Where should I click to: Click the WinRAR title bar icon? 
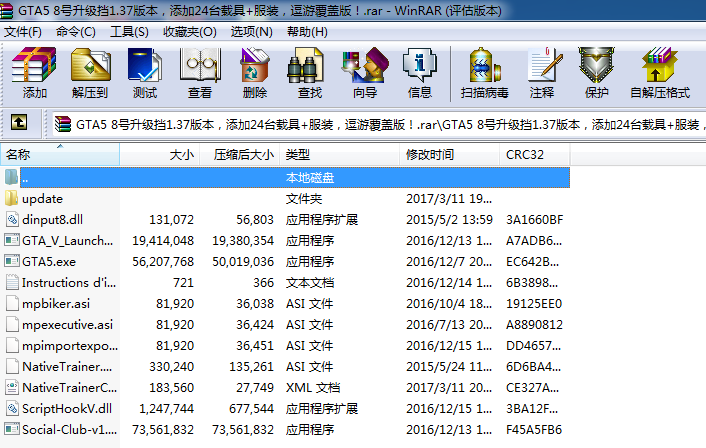point(6,10)
